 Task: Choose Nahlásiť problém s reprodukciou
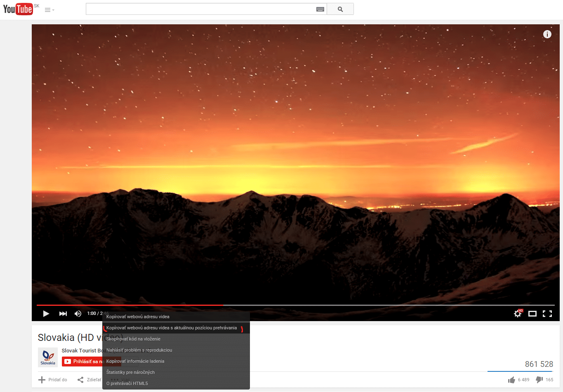176,350
